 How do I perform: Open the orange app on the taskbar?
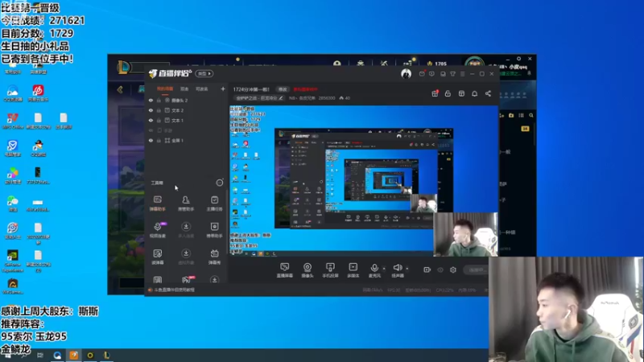coord(74,355)
